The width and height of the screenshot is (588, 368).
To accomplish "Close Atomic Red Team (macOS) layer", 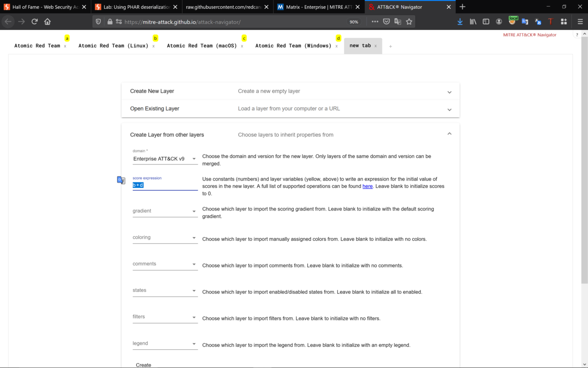I will [242, 46].
